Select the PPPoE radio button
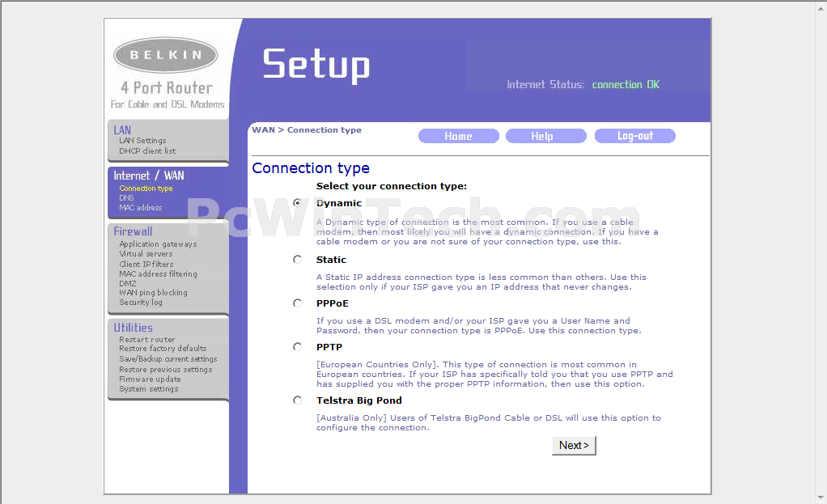The width and height of the screenshot is (827, 504). point(298,303)
